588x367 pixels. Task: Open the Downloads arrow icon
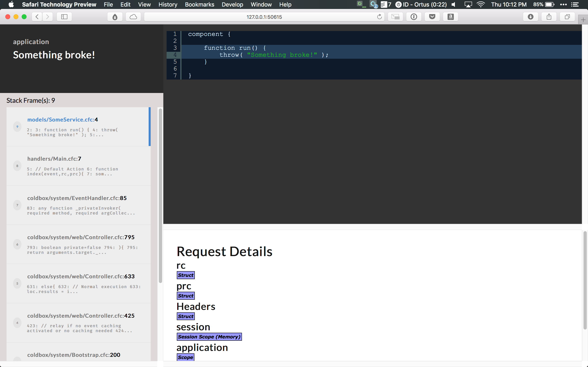(531, 17)
